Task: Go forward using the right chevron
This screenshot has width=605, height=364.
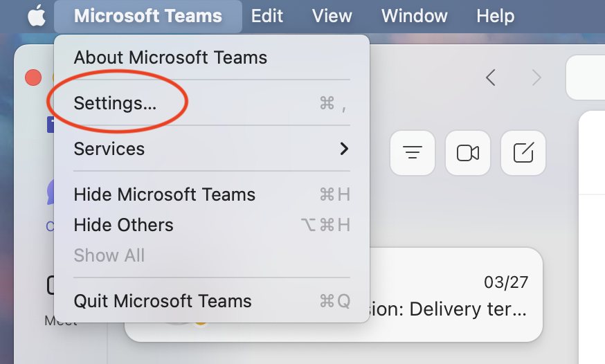Action: (x=536, y=78)
